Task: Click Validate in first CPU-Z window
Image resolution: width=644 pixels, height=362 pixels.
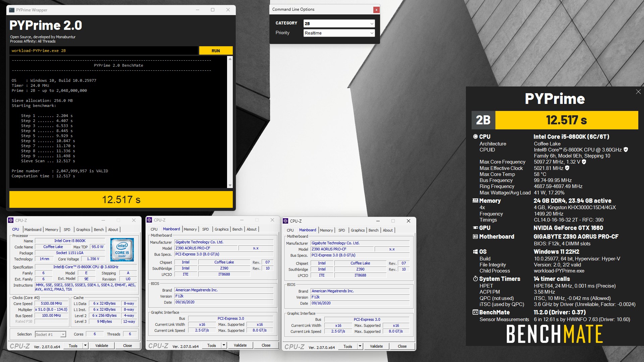Action: click(x=102, y=346)
